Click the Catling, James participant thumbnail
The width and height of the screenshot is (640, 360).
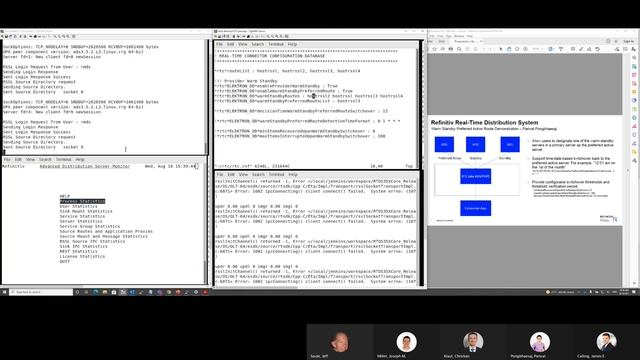[x=606, y=342]
